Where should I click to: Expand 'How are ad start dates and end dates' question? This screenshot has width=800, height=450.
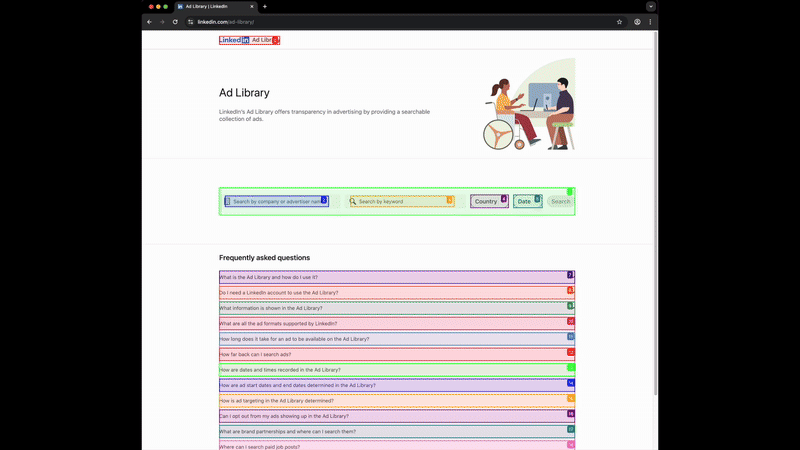tap(397, 385)
